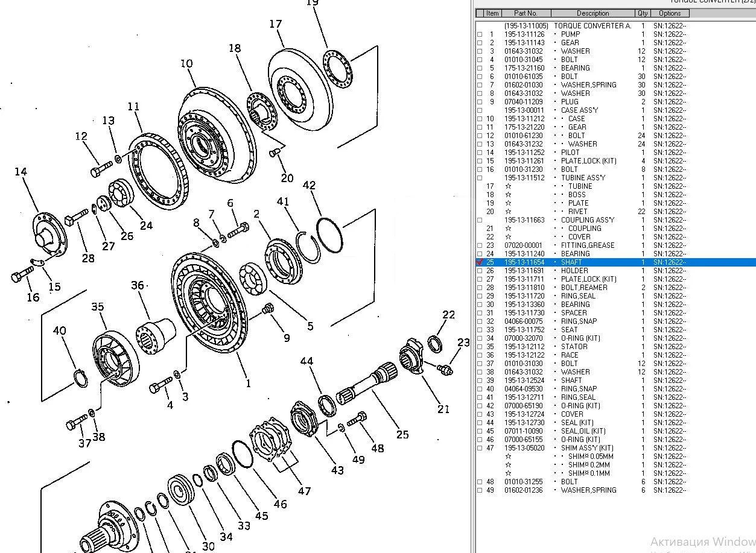Select part number 195-13-05020 in the list
756x553 pixels.
click(524, 448)
